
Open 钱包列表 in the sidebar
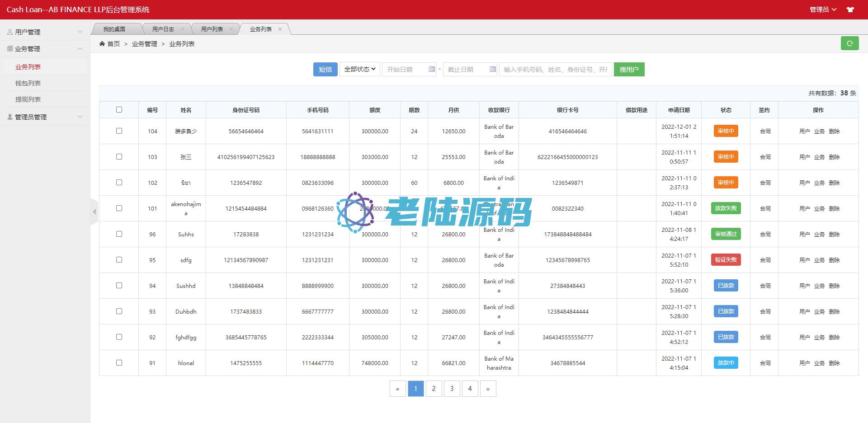pos(28,83)
